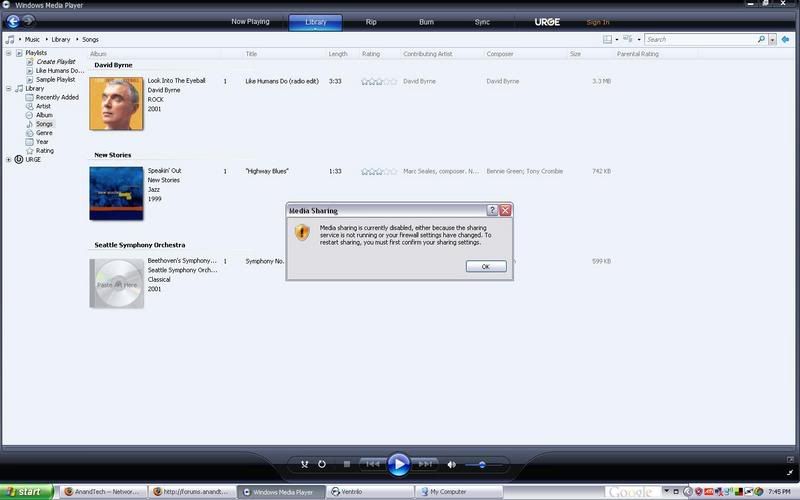Viewport: 800px width, 500px height.
Task: Open the URGE store tab
Action: tap(547, 22)
